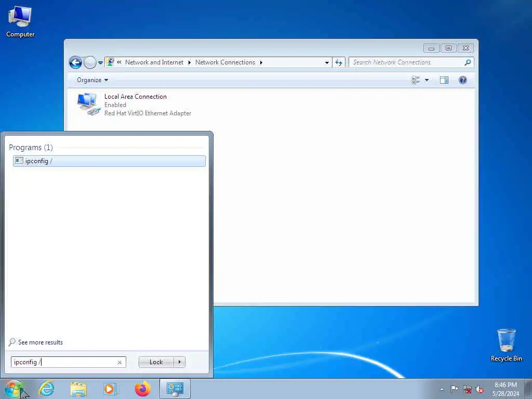Image resolution: width=532 pixels, height=399 pixels.
Task: Expand arrow after Network Connections breadcrumb
Action: (x=261, y=62)
